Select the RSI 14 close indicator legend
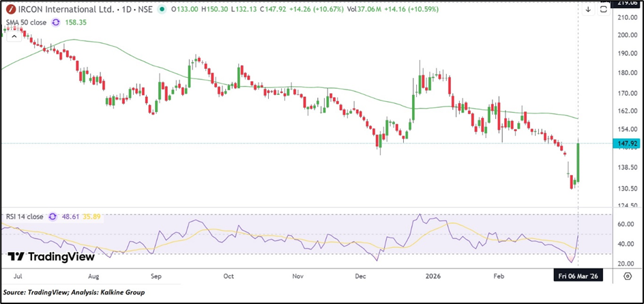The height and width of the screenshot is (304, 644). tap(25, 217)
